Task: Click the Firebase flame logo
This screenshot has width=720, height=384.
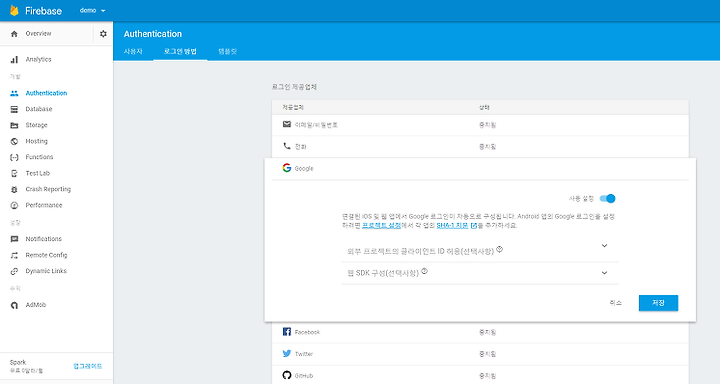Action: pos(14,11)
